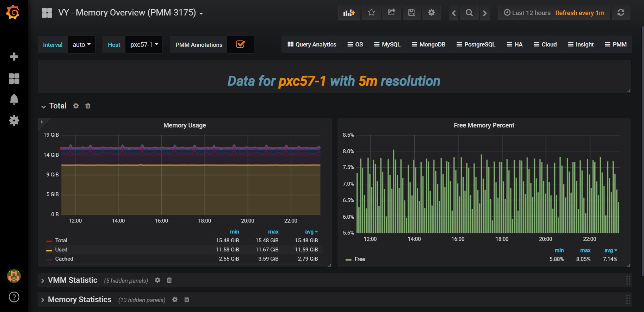The width and height of the screenshot is (644, 312).
Task: Toggle Free series in legend
Action: (359, 259)
